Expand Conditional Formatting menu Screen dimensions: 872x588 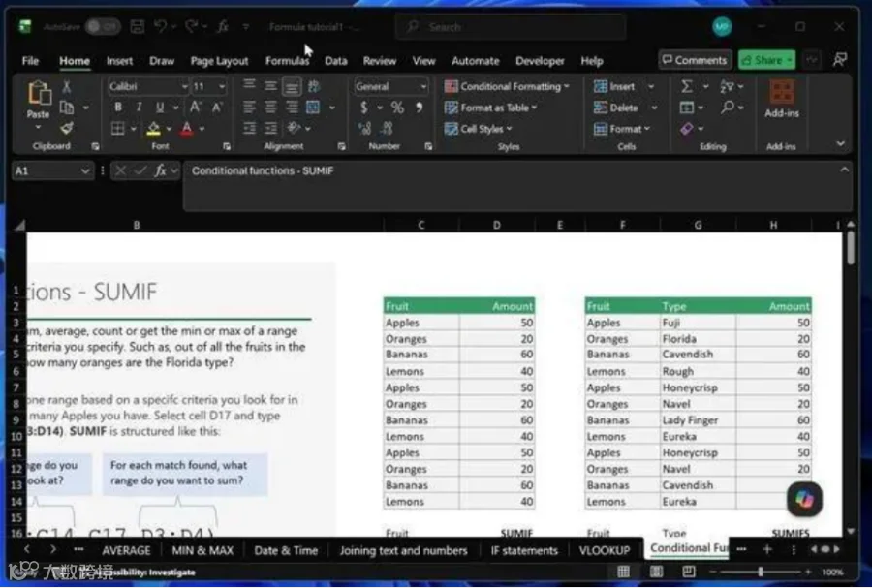[507, 86]
